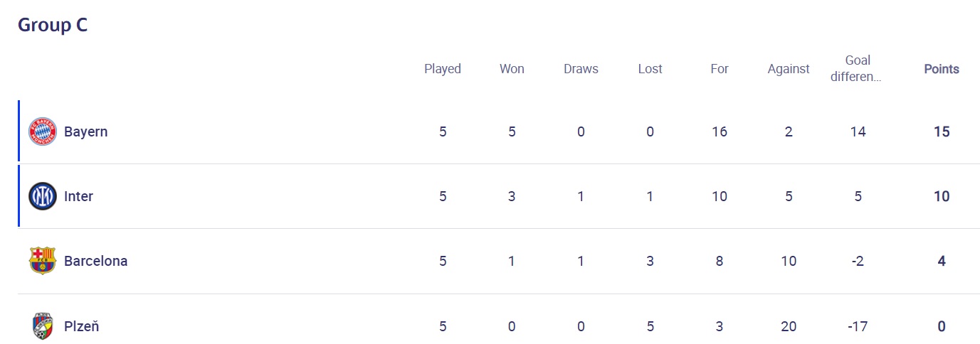Click Bayern's 15 points value
This screenshot has width=980, height=344.
(941, 131)
